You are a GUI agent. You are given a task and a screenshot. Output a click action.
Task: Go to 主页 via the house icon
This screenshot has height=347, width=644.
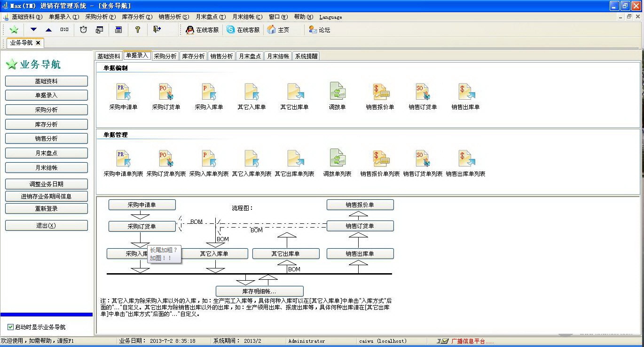point(278,30)
